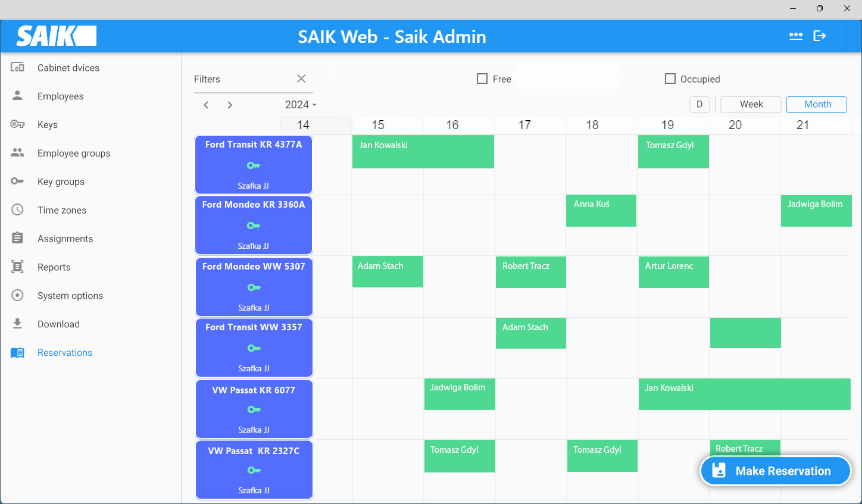Select the D day view button
The image size is (862, 504).
click(699, 104)
